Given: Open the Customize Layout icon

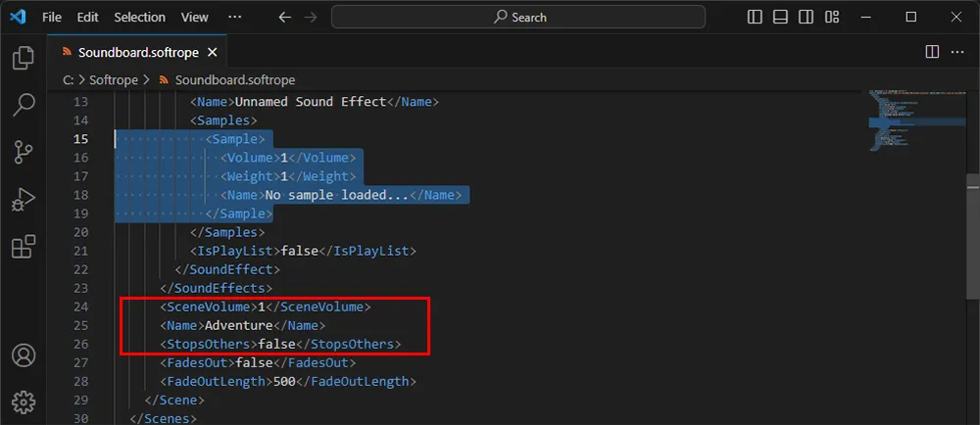Looking at the screenshot, I should tap(832, 17).
